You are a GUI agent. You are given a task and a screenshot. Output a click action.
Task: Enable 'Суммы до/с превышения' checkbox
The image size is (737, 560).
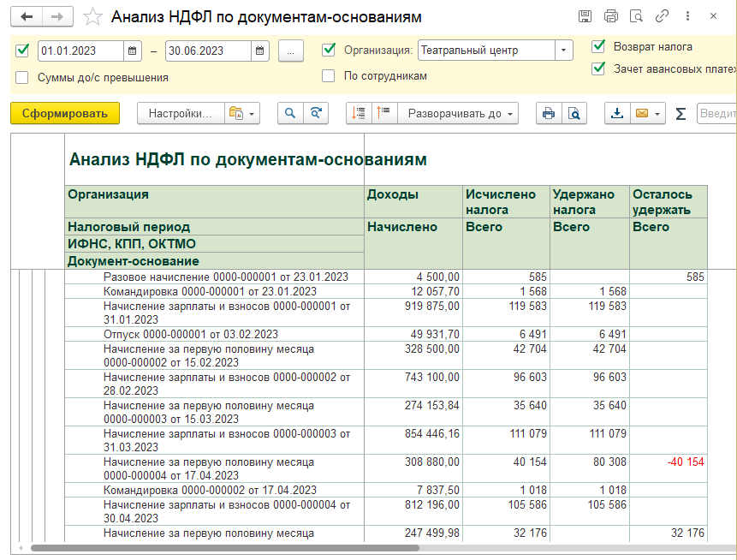pos(22,78)
